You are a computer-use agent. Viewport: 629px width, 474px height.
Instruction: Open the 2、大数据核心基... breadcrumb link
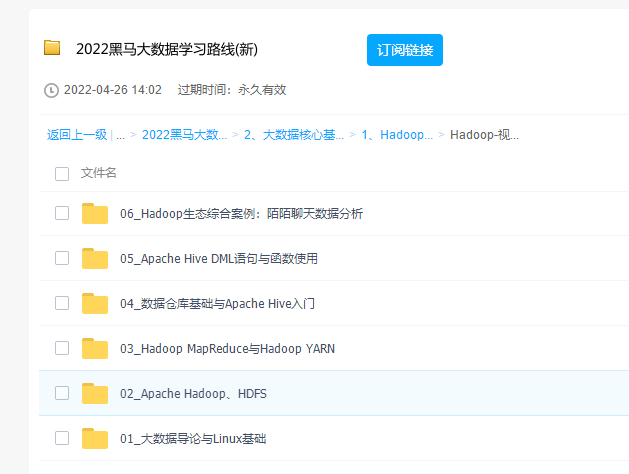coord(294,135)
